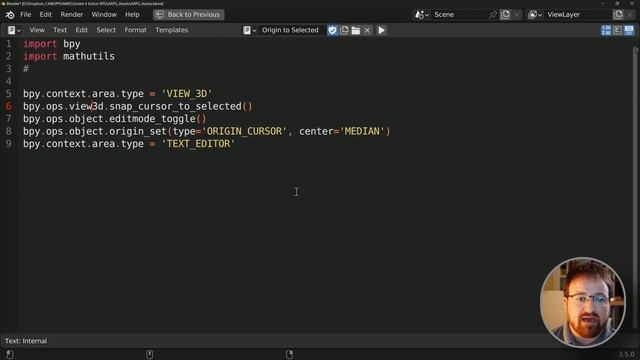Toggle fake user shield for text
Image resolution: width=640 pixels, height=360 pixels.
coord(332,30)
